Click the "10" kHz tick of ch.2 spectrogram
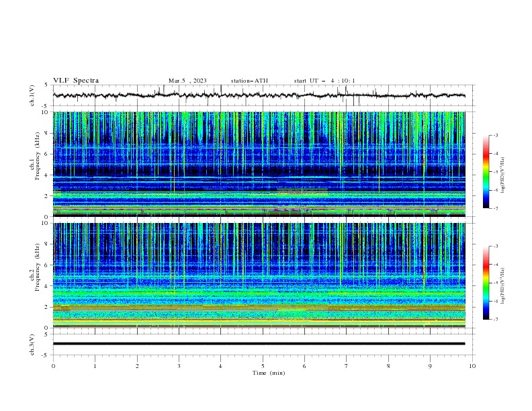This screenshot has width=532, height=411. tap(46, 223)
